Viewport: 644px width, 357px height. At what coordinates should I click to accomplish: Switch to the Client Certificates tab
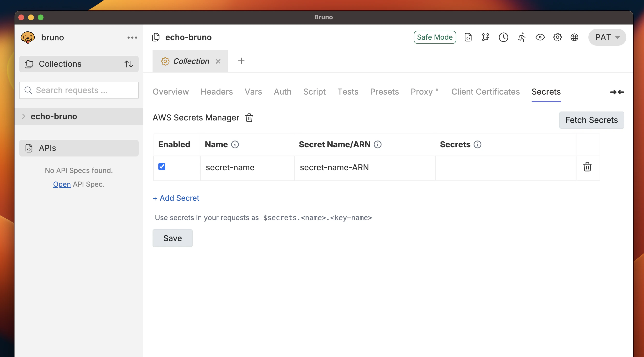485,92
